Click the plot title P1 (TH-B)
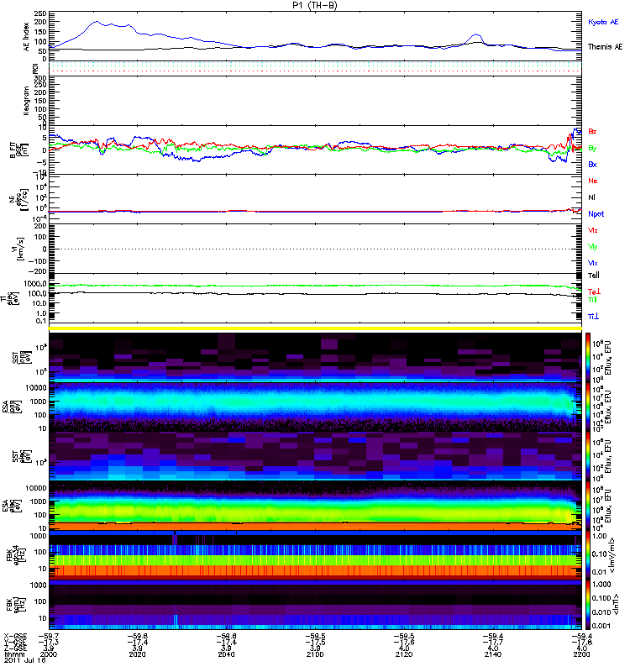The height and width of the screenshot is (672, 630). 314,5
